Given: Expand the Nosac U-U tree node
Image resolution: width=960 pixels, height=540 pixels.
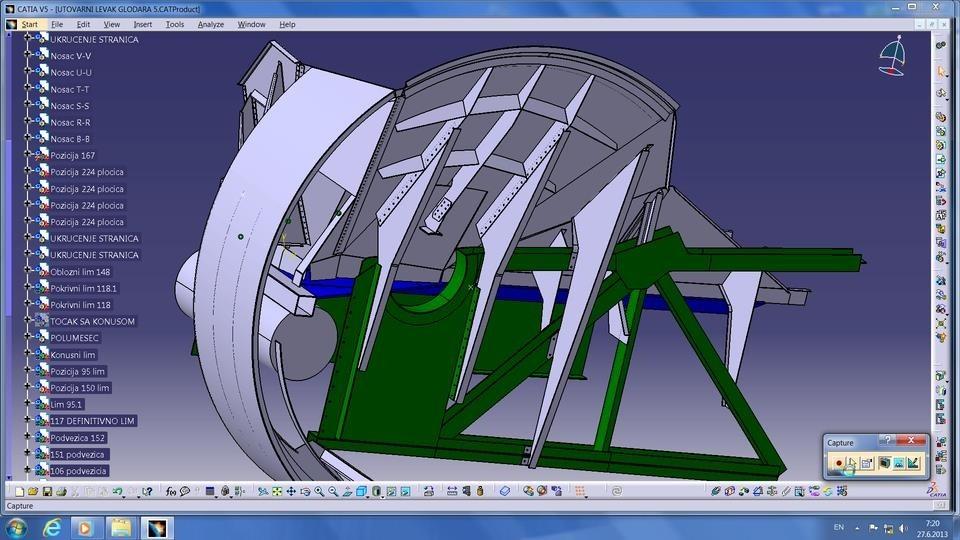Looking at the screenshot, I should (x=27, y=70).
